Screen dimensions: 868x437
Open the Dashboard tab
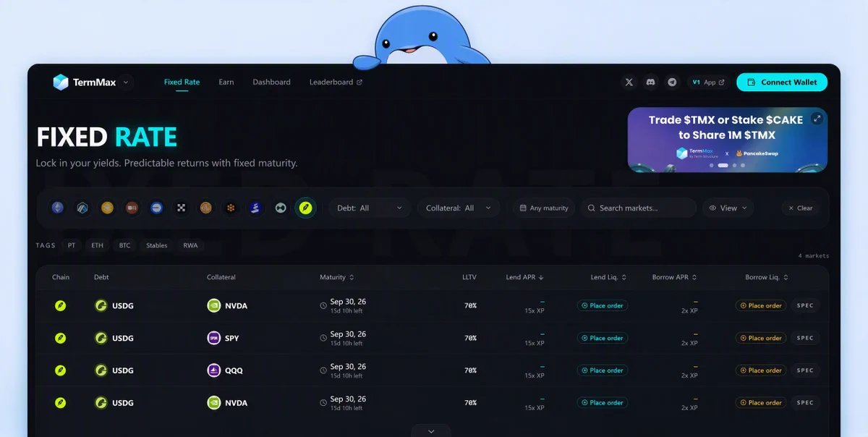(271, 82)
